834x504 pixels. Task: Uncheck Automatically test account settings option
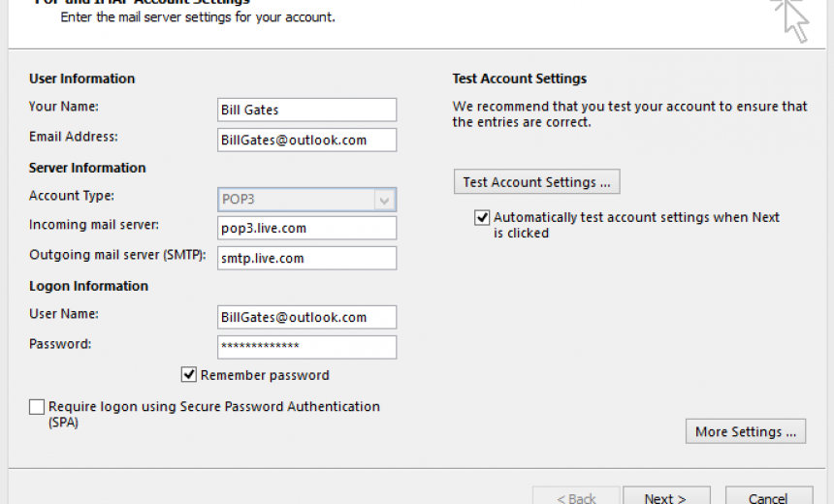tap(482, 218)
